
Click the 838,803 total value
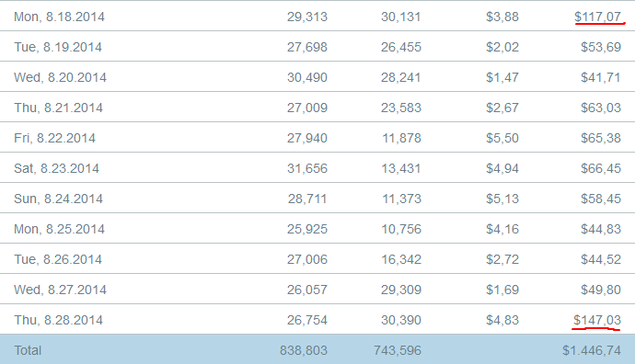pyautogui.click(x=304, y=350)
